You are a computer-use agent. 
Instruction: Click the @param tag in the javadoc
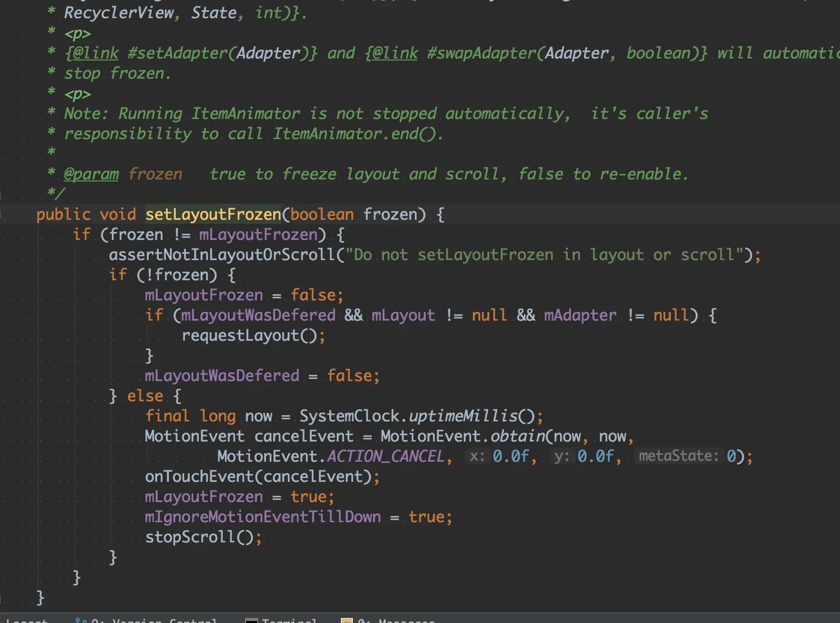(x=91, y=174)
